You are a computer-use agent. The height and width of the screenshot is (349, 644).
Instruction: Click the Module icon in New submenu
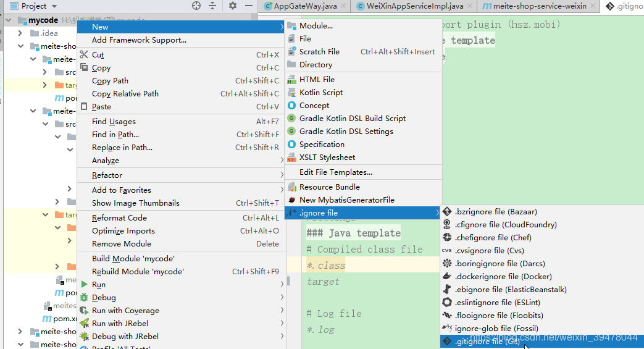click(x=291, y=25)
